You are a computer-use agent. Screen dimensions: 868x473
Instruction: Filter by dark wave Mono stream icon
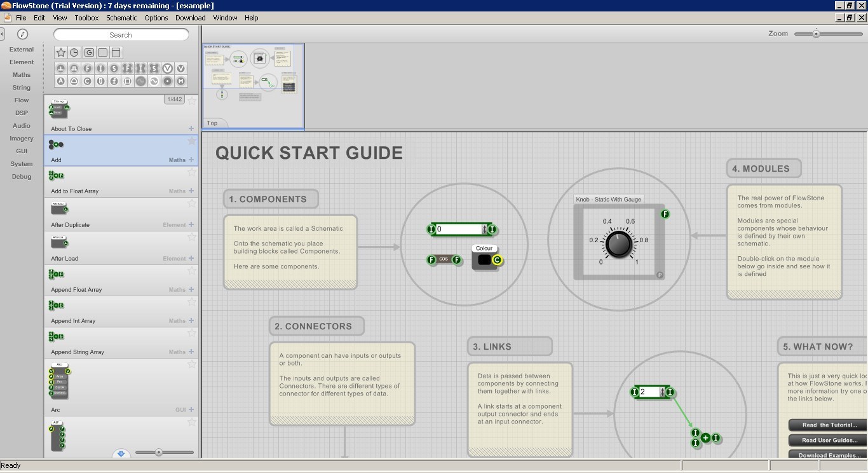141,81
